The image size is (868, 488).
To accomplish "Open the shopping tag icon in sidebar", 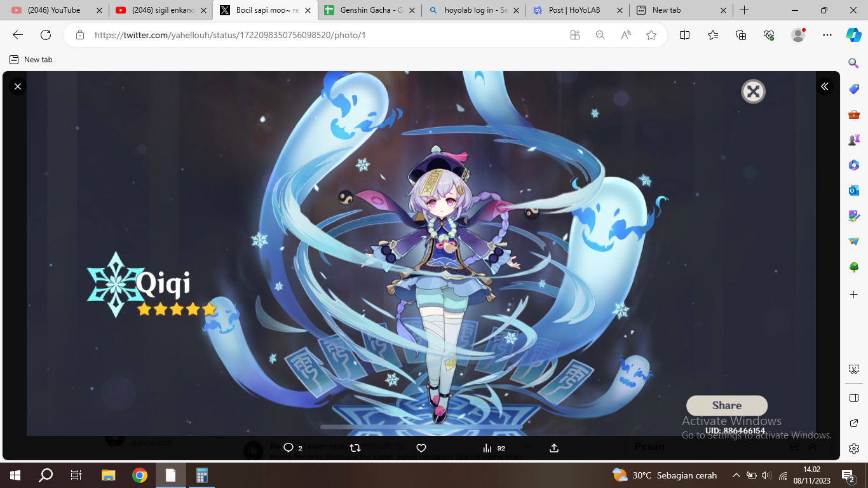I will 853,89.
